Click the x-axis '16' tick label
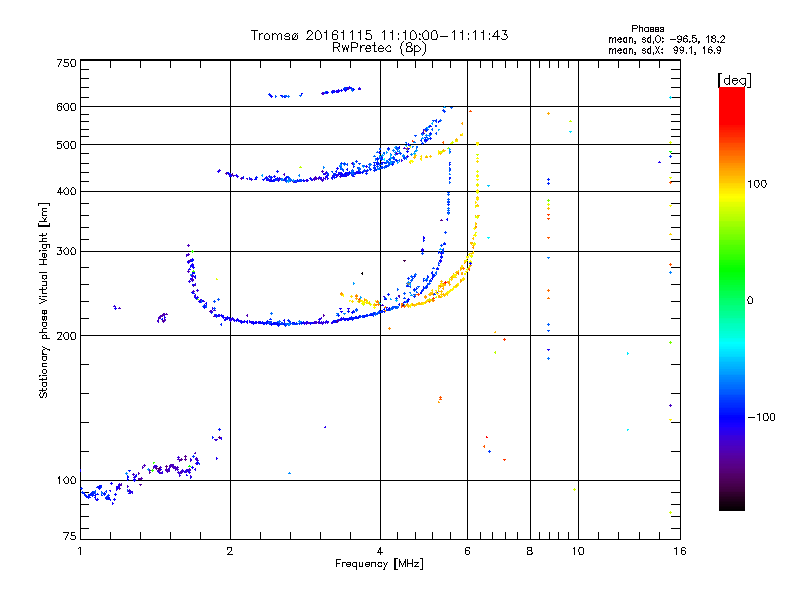The height and width of the screenshot is (600, 800). (680, 551)
